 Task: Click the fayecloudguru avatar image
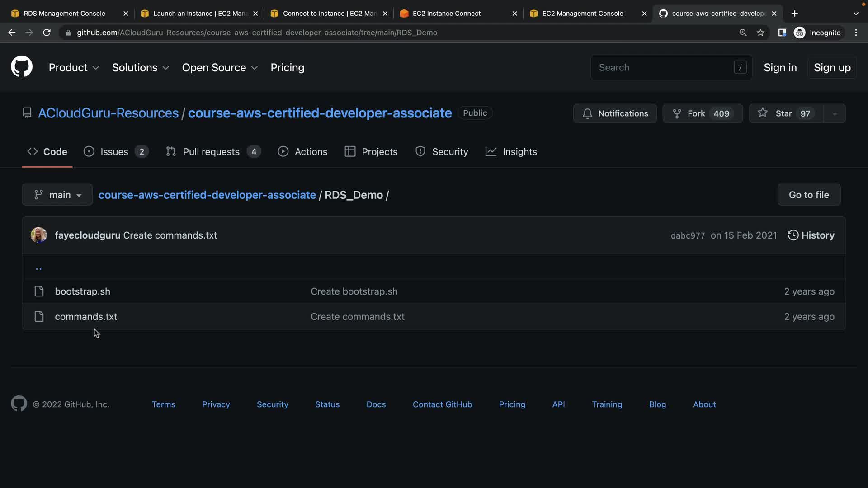click(38, 235)
